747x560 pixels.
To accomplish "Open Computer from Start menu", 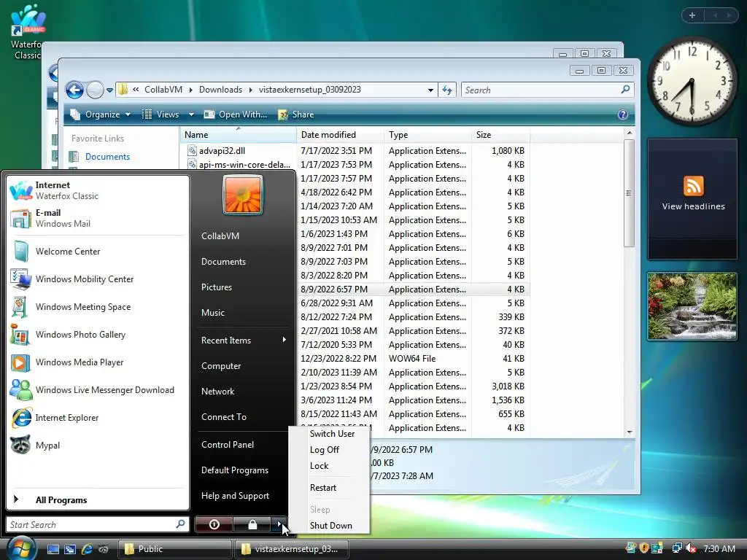I will click(243, 366).
